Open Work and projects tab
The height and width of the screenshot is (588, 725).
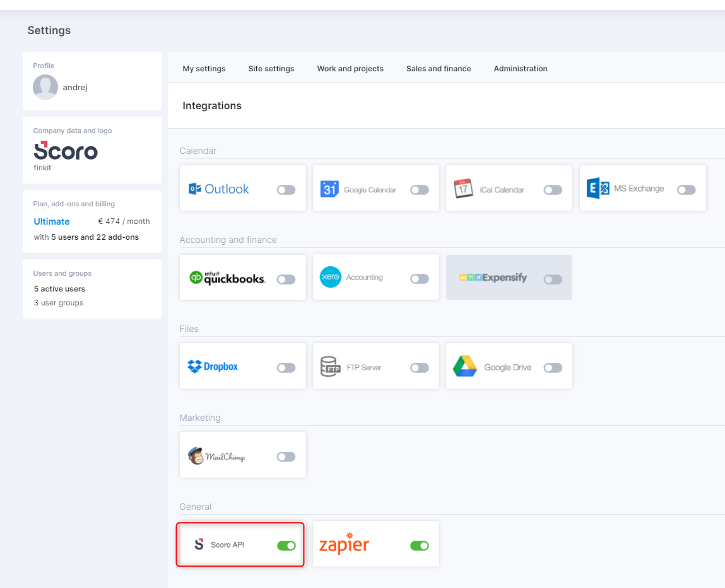350,68
